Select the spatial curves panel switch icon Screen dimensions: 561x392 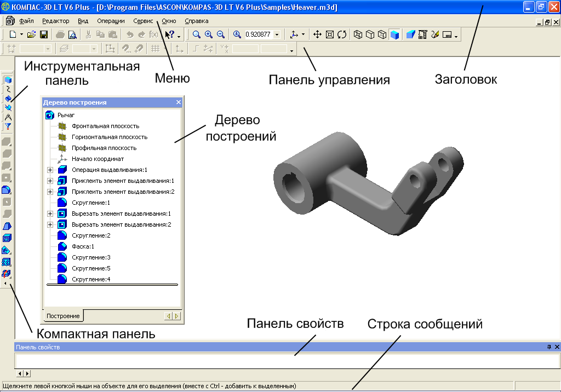8,89
